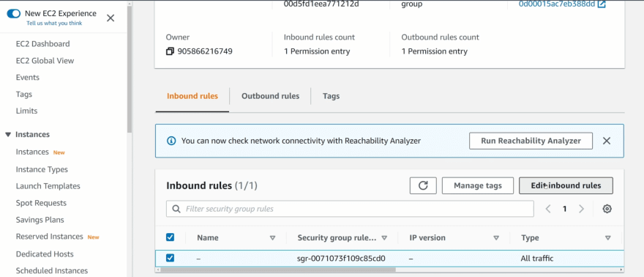Sort by Type column arrow

click(608, 237)
